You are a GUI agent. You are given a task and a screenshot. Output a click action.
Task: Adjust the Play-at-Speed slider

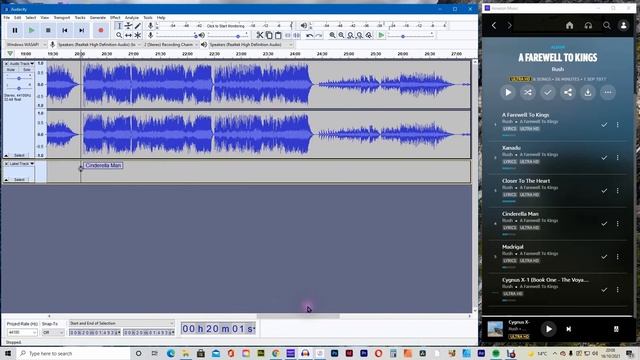410,36
